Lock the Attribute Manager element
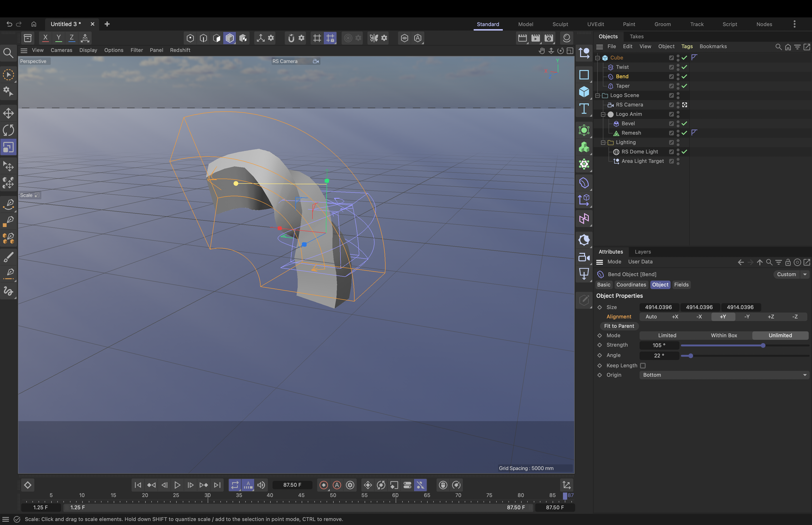 (788, 262)
